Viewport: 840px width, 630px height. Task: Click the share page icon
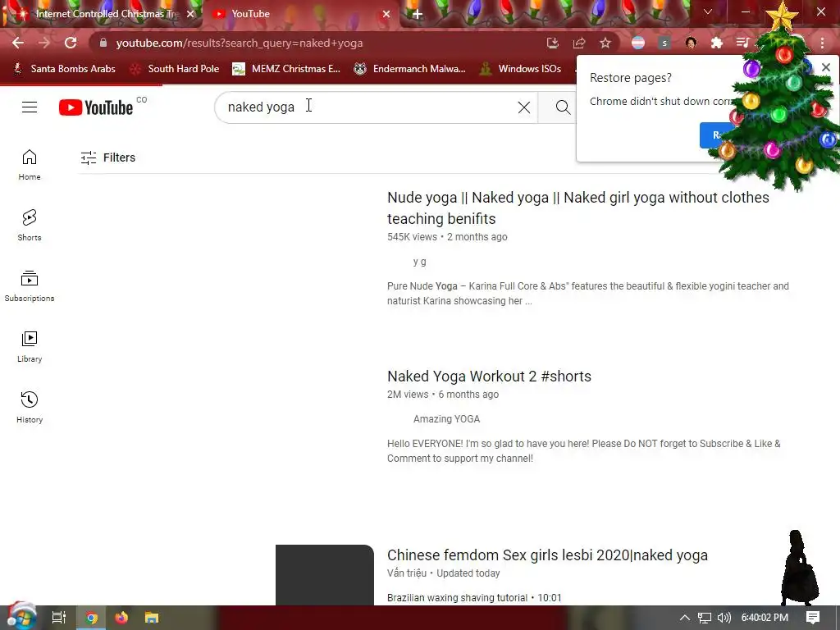(579, 43)
